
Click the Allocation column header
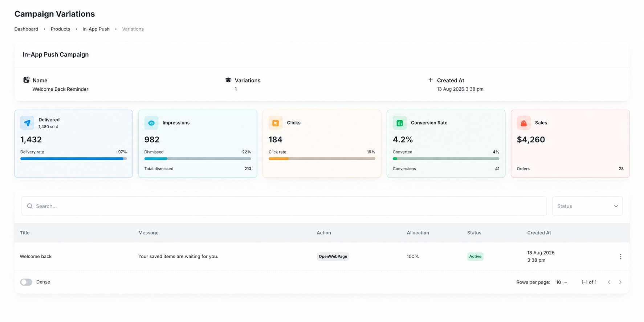click(x=418, y=233)
